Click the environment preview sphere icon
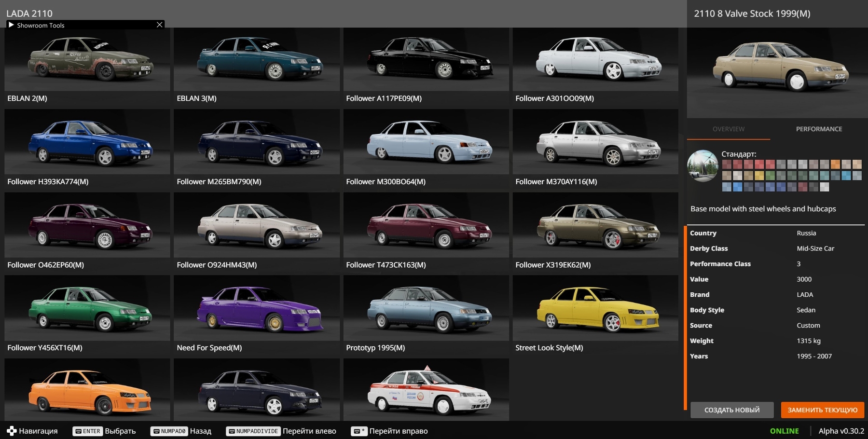 coord(703,165)
